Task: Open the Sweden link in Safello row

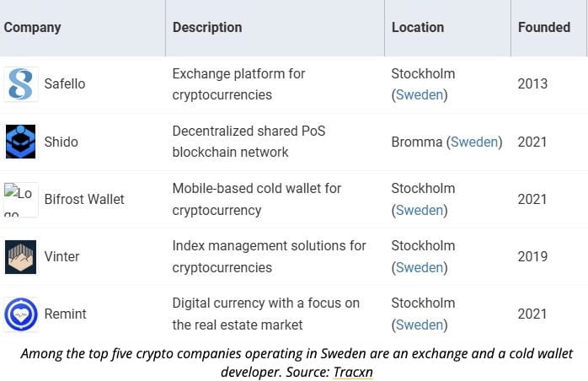Action: [420, 94]
